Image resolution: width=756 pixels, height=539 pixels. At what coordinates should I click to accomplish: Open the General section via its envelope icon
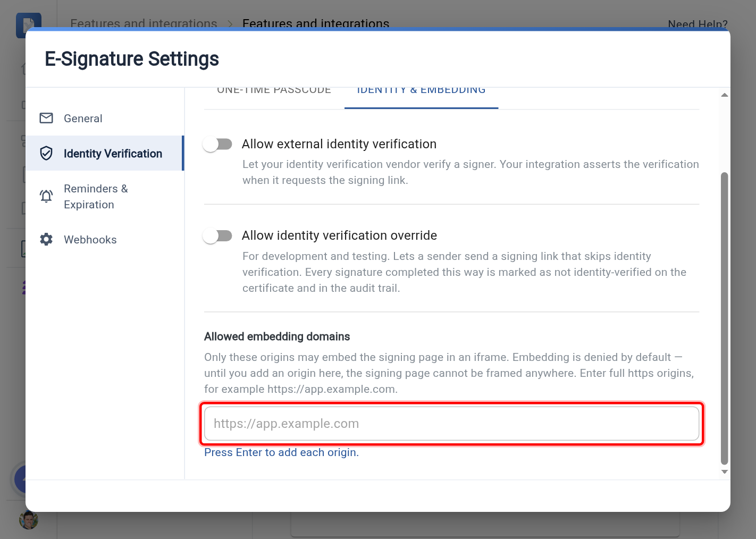coord(46,118)
